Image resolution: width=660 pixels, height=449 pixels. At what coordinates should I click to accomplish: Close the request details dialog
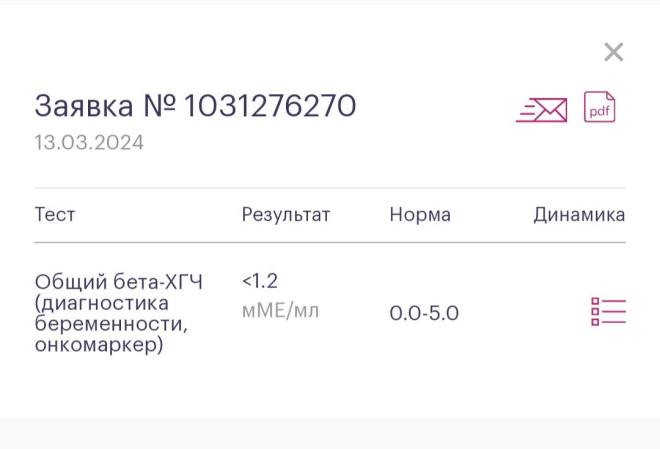tap(613, 52)
